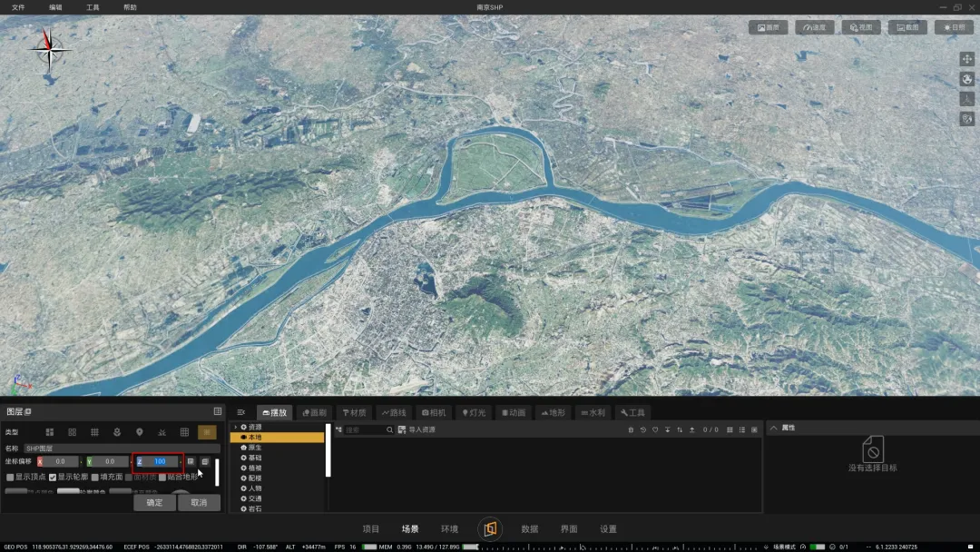The height and width of the screenshot is (552, 980).
Task: Enable 填充面 checkbox
Action: coord(95,477)
